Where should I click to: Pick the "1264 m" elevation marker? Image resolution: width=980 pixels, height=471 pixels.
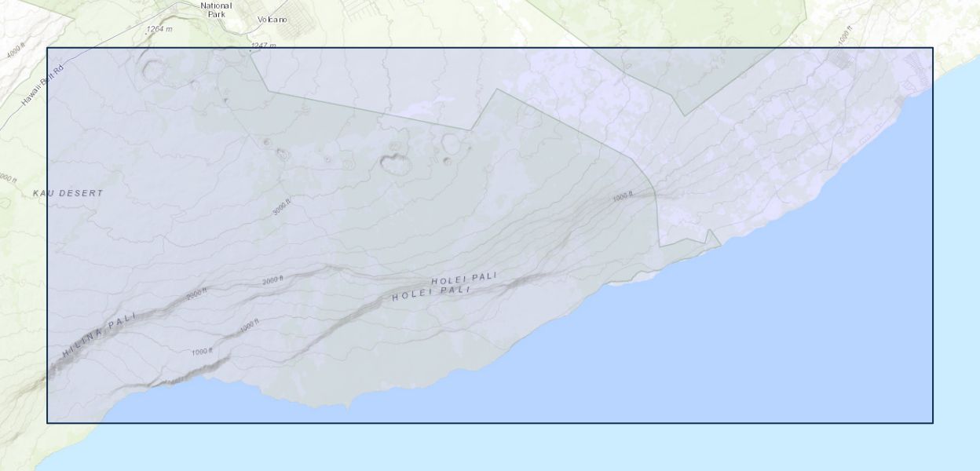[159, 30]
